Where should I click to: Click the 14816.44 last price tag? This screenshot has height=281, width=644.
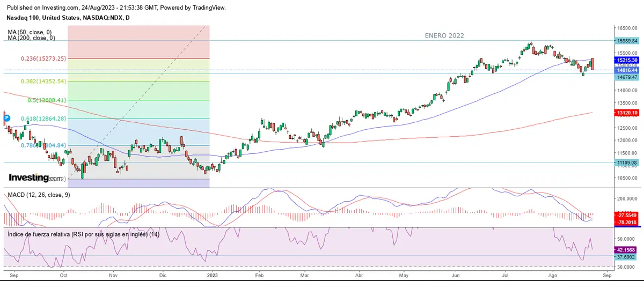click(x=627, y=70)
